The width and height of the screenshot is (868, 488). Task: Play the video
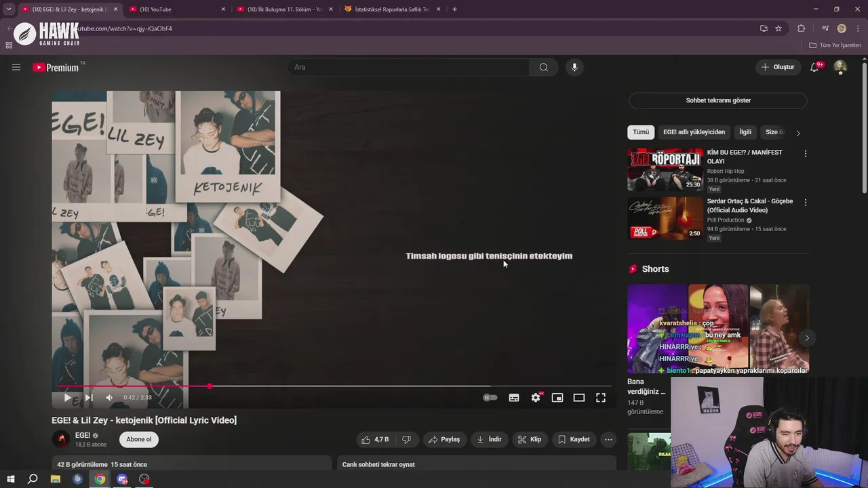click(x=67, y=398)
